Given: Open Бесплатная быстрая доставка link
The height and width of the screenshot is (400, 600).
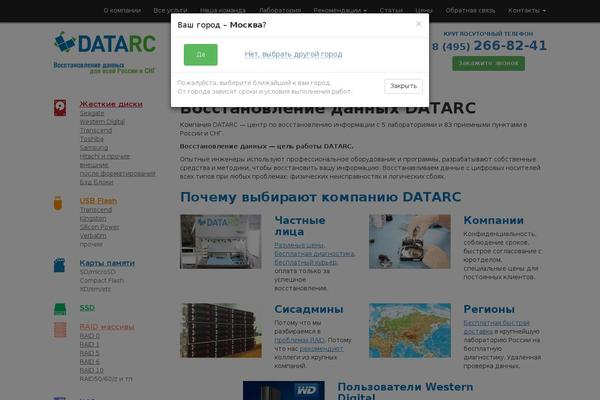Looking at the screenshot, I should (496, 327).
